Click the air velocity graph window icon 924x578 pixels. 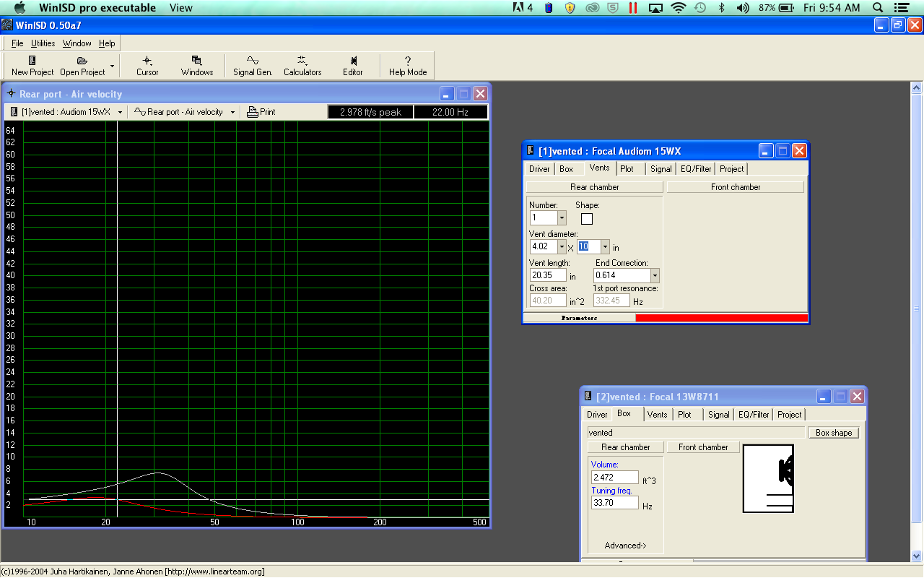point(11,94)
